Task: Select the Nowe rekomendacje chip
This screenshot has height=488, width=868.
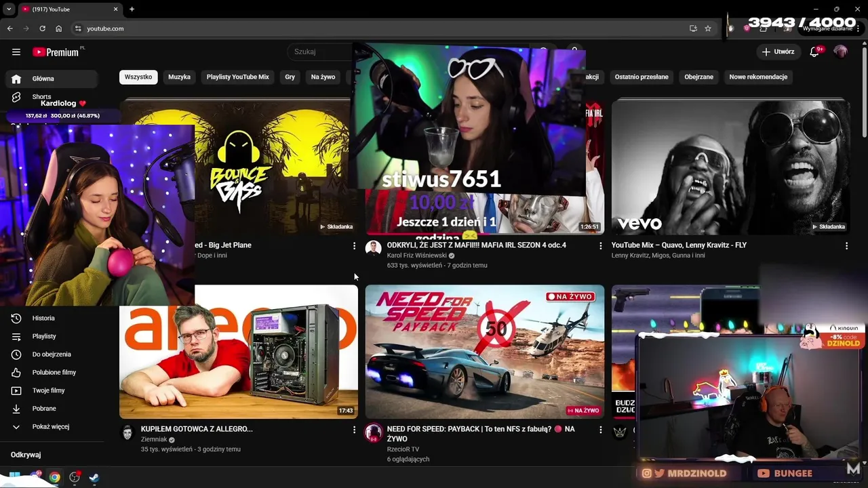Action: point(758,77)
